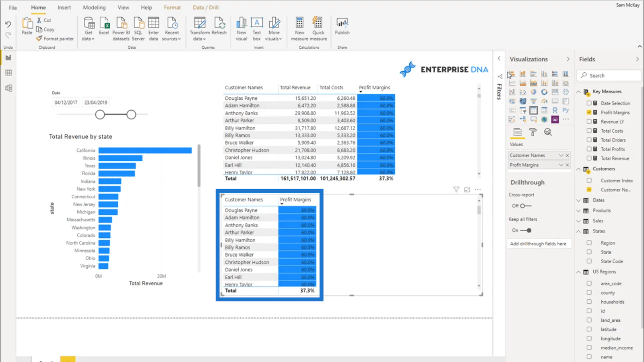
Task: Check the Customer Index field
Action: 589,181
